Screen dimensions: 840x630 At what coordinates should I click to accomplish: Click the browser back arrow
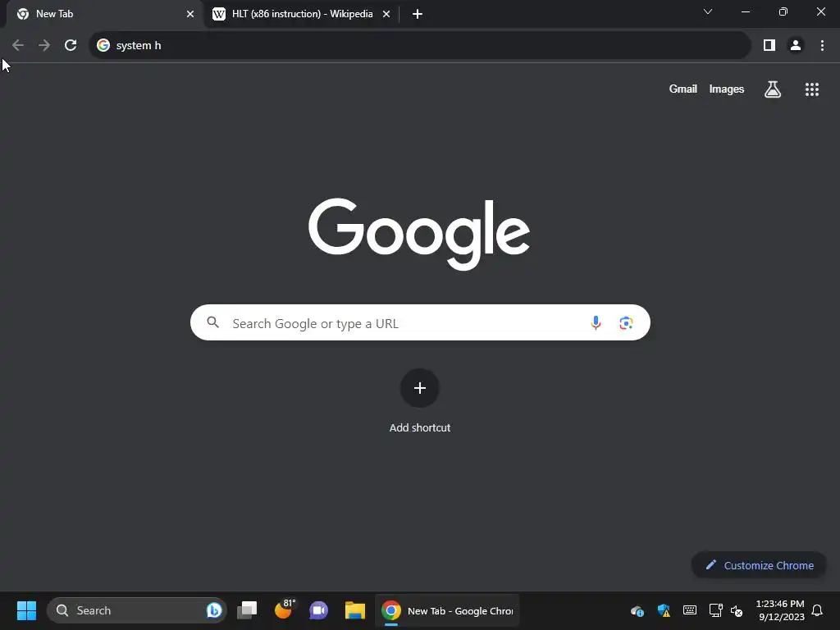18,46
